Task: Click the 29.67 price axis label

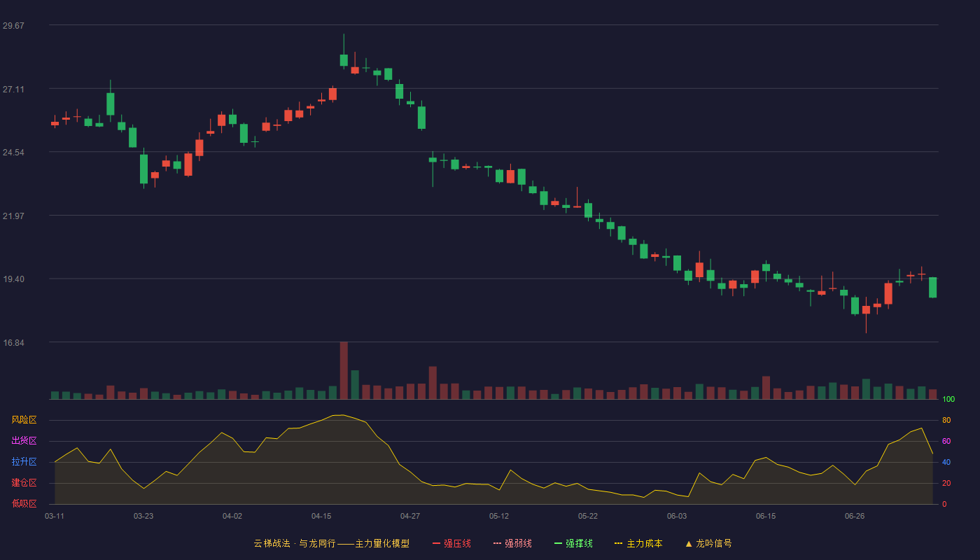Action: click(x=13, y=25)
